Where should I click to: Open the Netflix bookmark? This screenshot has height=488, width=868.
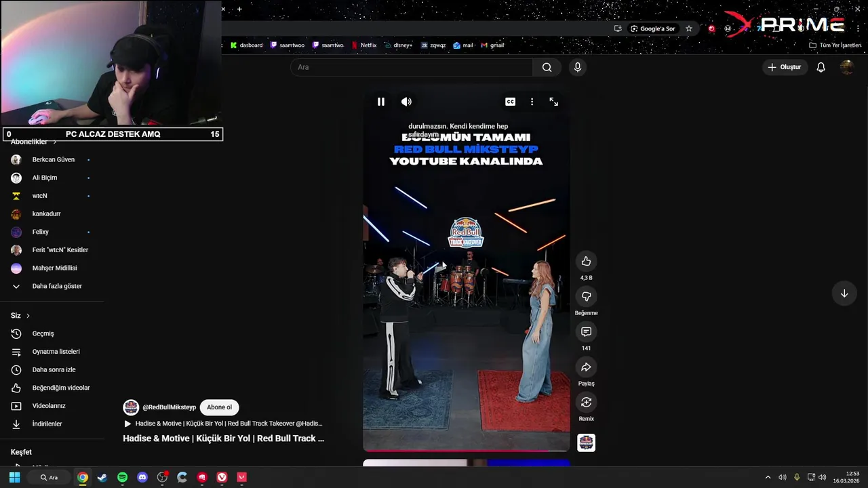tap(363, 45)
